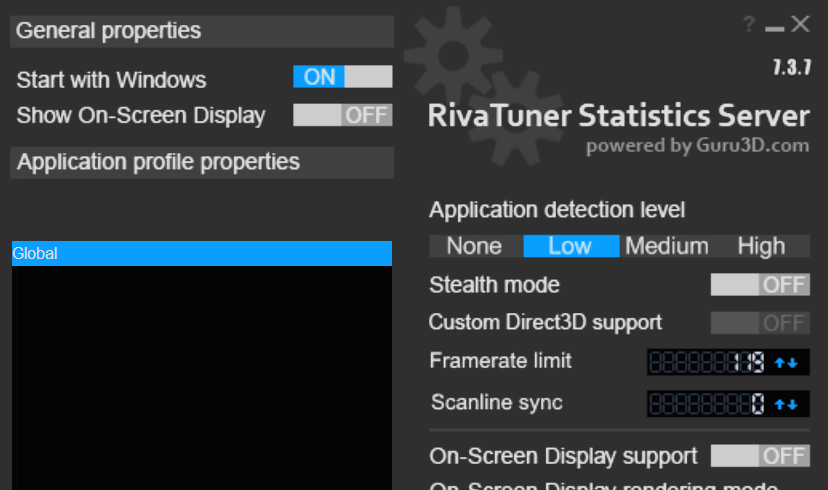Click the Start with Windows label
Screen dimensions: 828x490
point(111,80)
